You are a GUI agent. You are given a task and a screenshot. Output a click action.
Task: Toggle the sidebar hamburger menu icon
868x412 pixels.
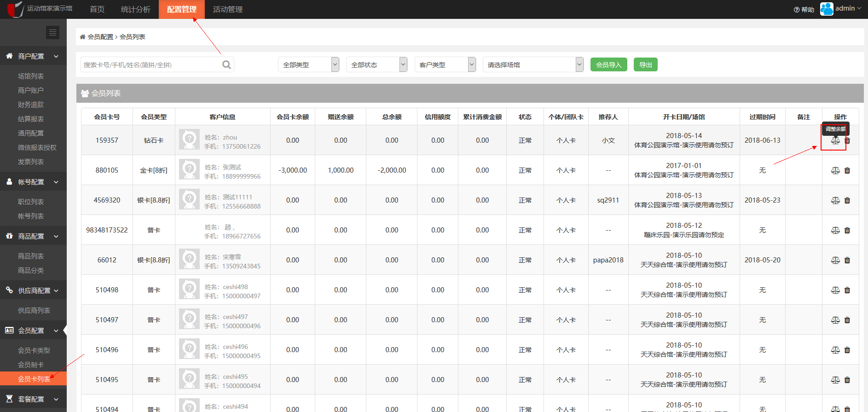point(52,32)
